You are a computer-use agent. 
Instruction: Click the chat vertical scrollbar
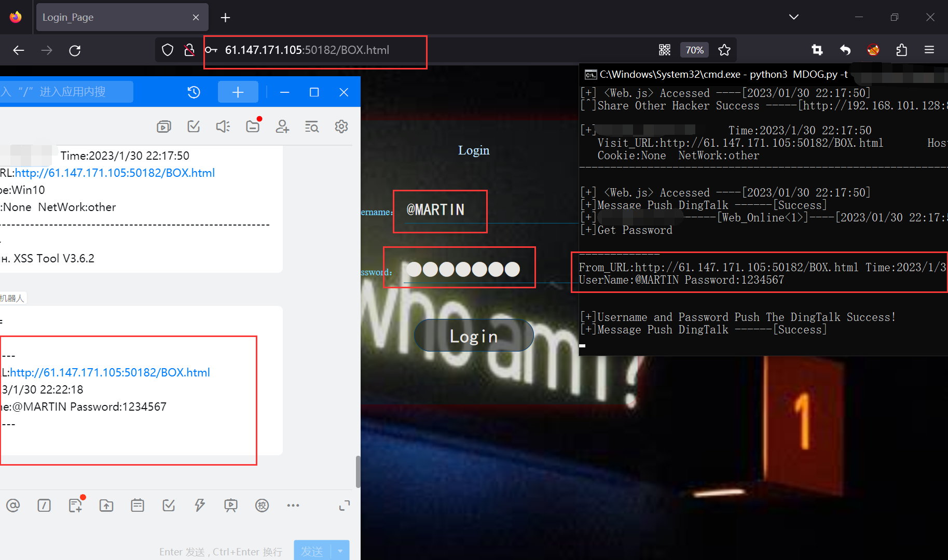coord(358,472)
